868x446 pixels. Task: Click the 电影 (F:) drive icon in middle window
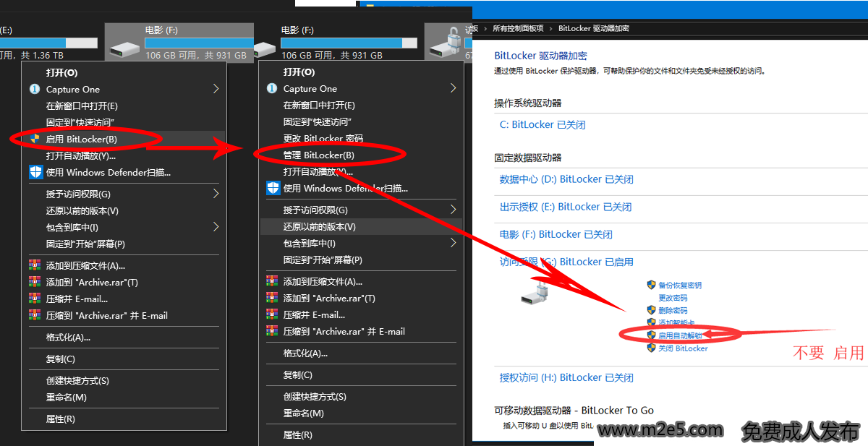coord(264,48)
